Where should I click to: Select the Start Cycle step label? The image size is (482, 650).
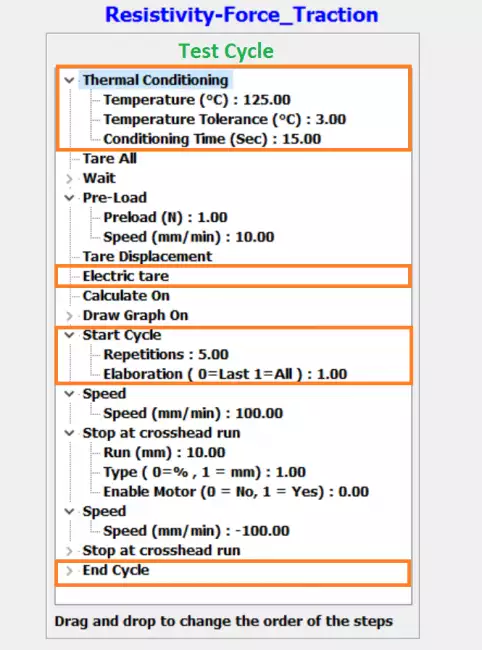point(122,335)
